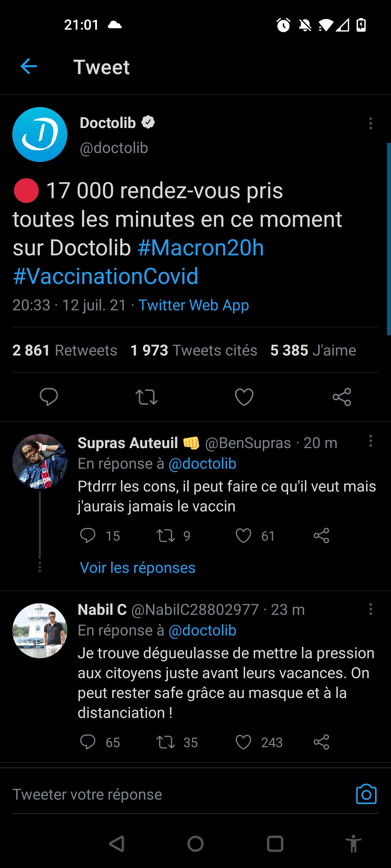Viewport: 391px width, 868px height.
Task: View the 2 861 Retweets list
Action: click(65, 350)
